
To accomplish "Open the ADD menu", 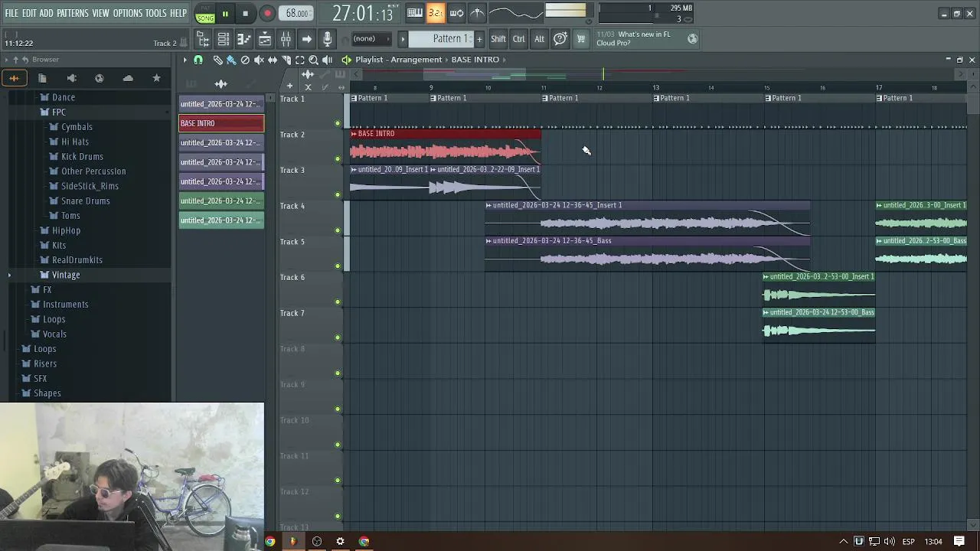I will pos(47,14).
